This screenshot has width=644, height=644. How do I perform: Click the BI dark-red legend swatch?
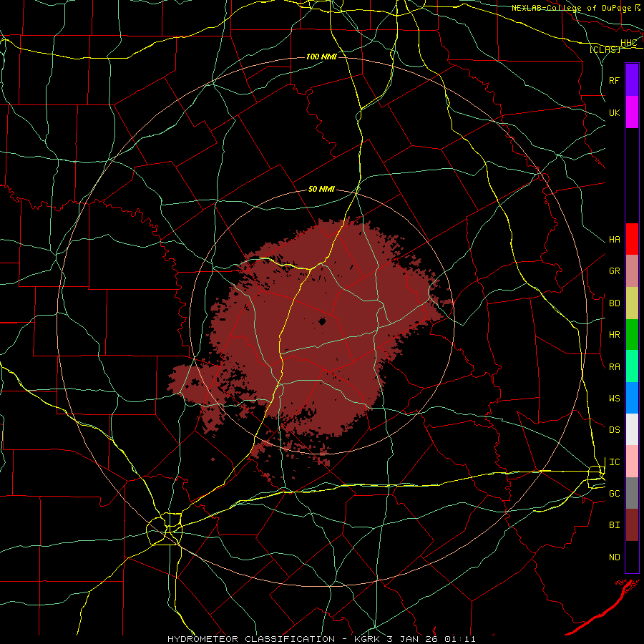click(632, 525)
